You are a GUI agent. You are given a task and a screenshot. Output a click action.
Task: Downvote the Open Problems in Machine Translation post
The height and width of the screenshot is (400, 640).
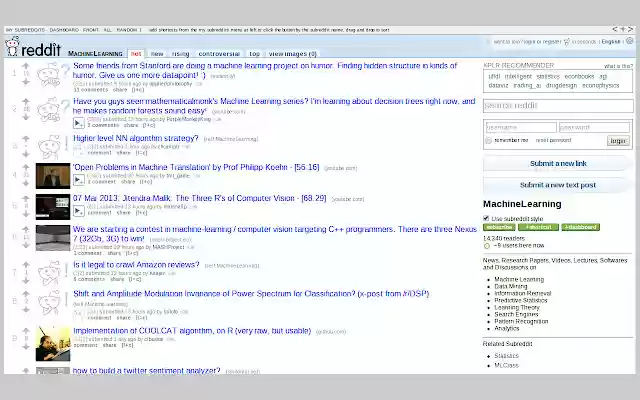pyautogui.click(x=26, y=183)
